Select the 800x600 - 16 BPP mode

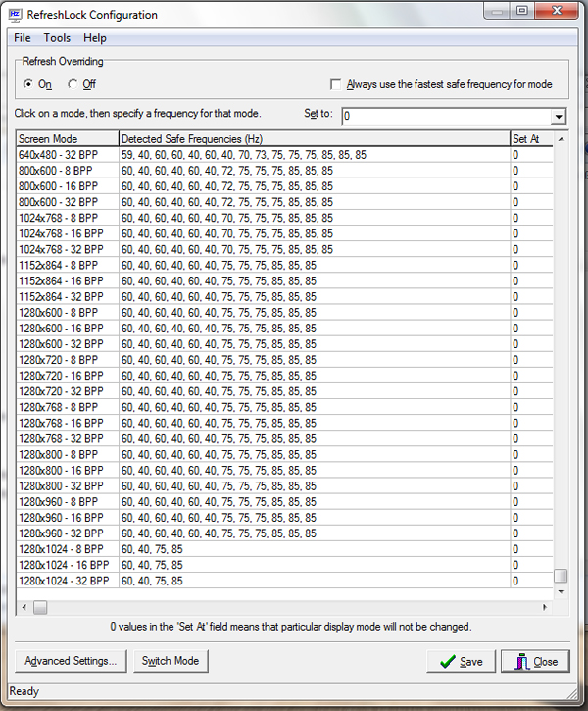point(284,186)
